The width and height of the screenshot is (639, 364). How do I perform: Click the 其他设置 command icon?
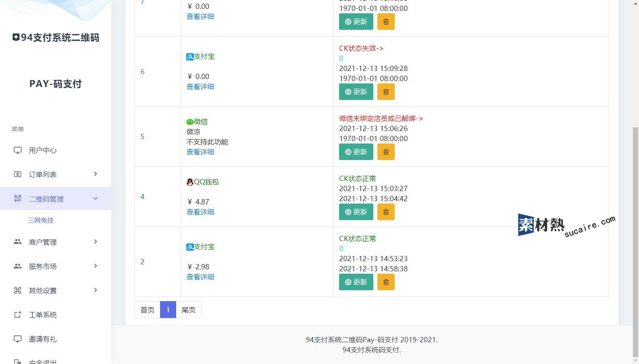tap(18, 290)
